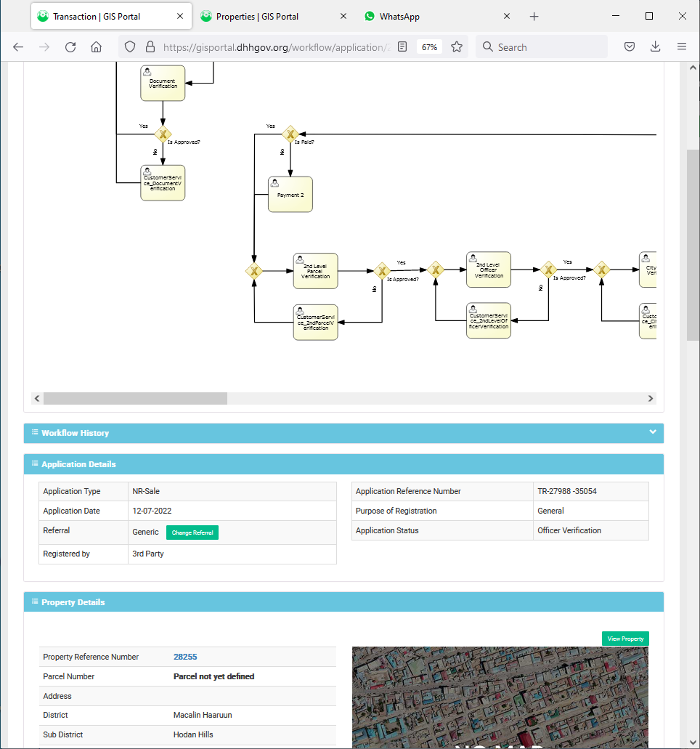Click the Change Referral button
Viewport: 700px width, 749px height.
192,533
